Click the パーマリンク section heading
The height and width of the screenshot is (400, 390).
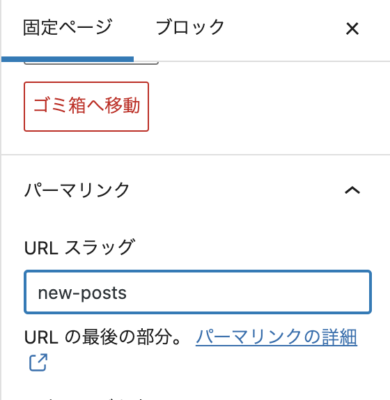point(77,190)
